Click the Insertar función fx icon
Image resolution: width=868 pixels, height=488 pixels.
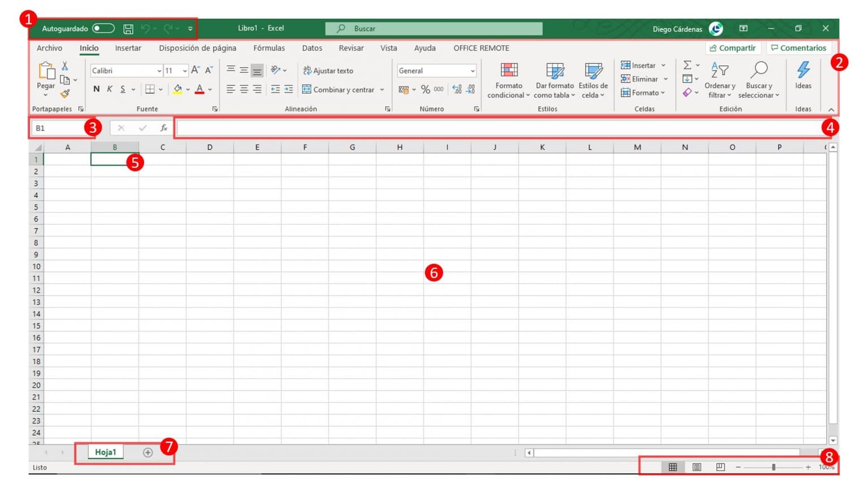[x=163, y=128]
